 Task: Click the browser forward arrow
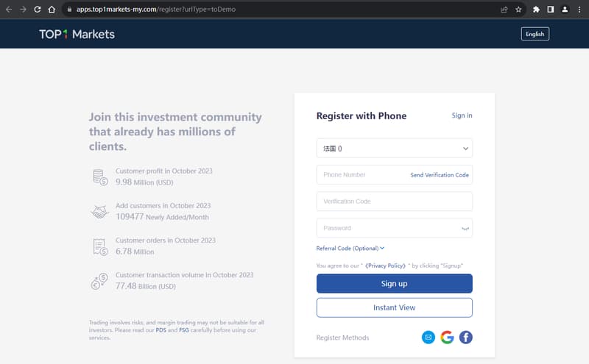click(23, 10)
